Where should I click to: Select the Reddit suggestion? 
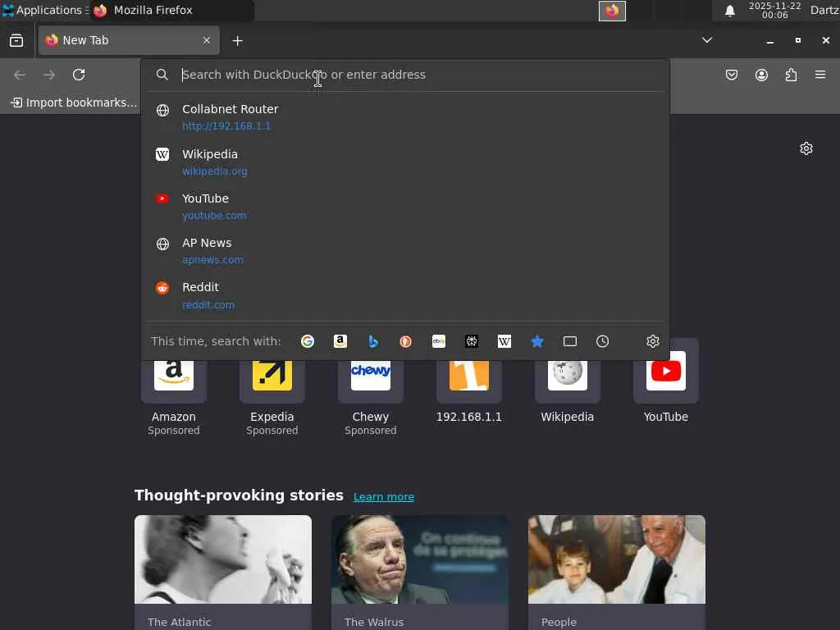click(405, 295)
